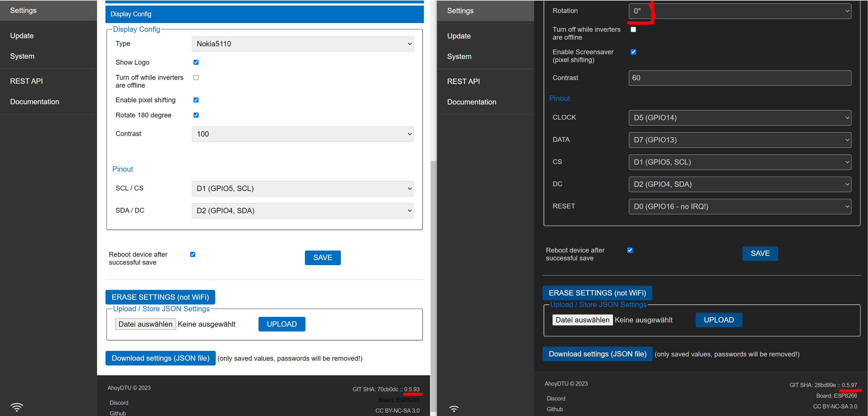This screenshot has height=416, width=868.
Task: Open the Type dropdown showing Nokia5110
Action: tap(302, 44)
